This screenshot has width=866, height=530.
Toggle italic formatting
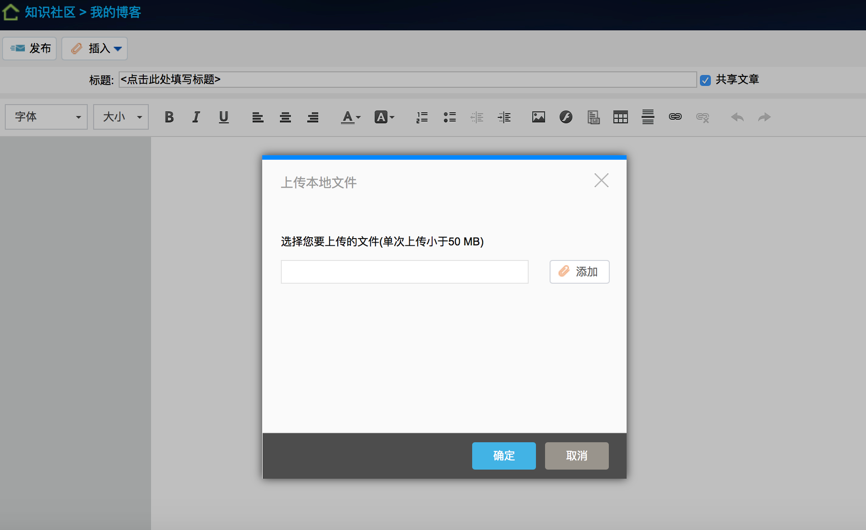click(196, 117)
